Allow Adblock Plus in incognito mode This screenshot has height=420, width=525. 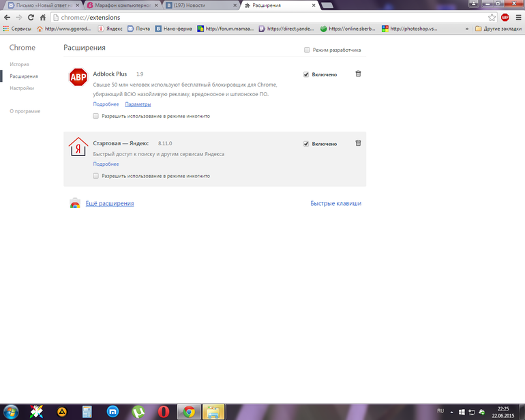pos(95,116)
